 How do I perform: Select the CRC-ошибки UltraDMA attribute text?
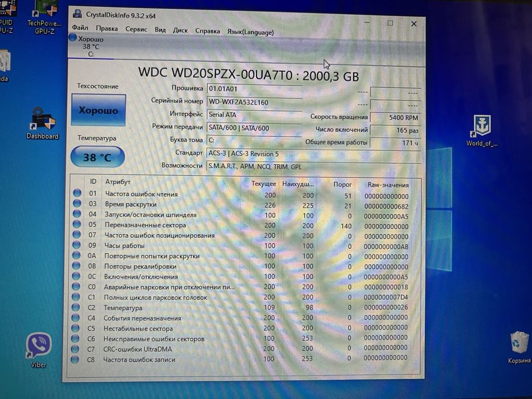137,349
